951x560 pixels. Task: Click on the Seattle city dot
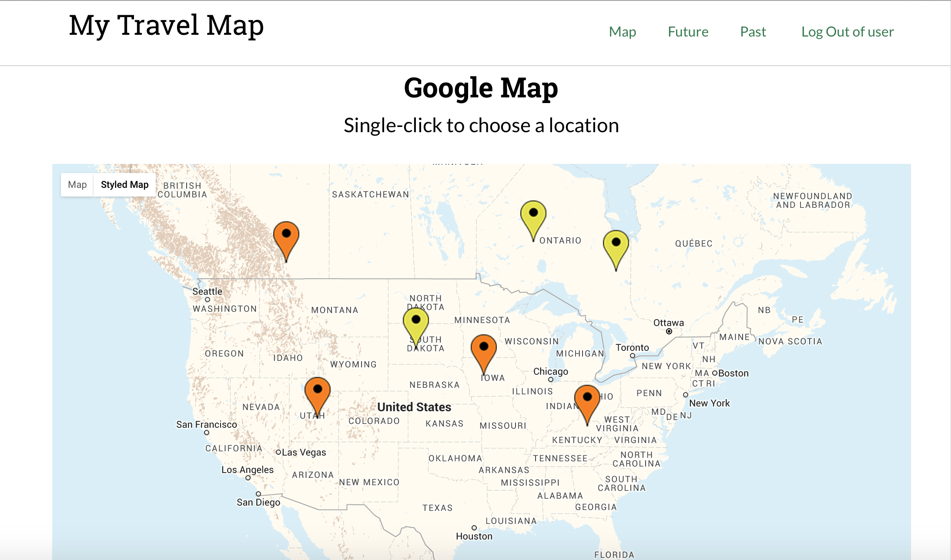tap(208, 300)
